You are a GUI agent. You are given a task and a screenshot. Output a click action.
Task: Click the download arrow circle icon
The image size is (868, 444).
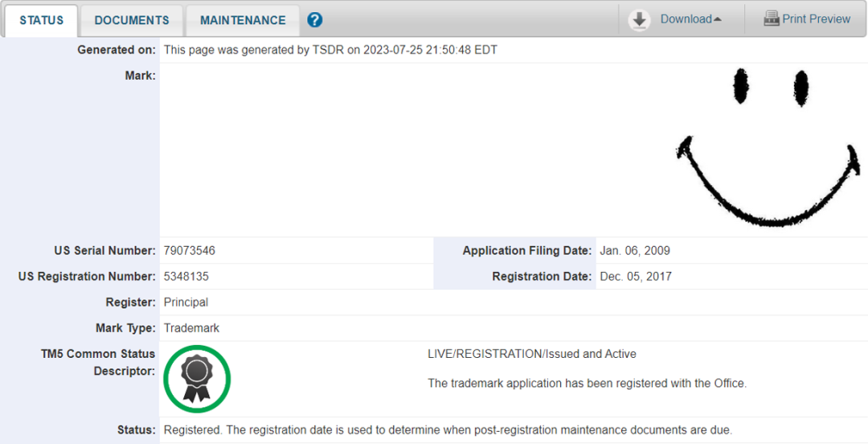(639, 20)
